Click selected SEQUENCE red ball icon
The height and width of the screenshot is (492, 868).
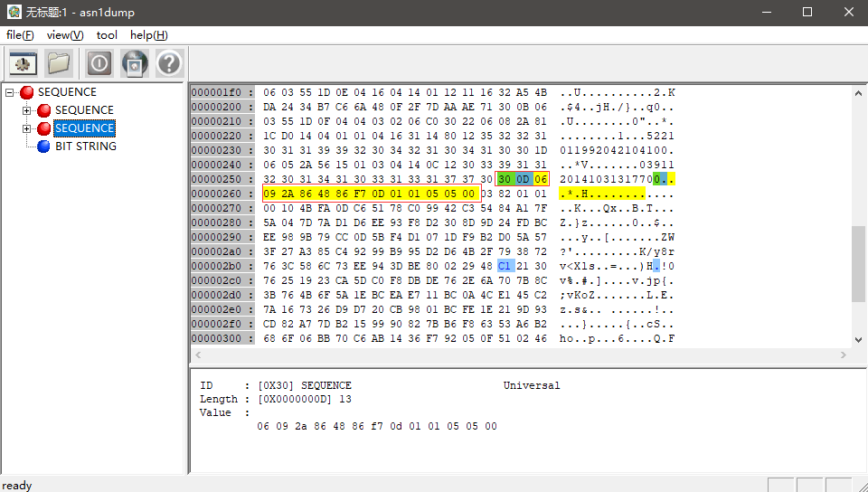click(x=43, y=128)
